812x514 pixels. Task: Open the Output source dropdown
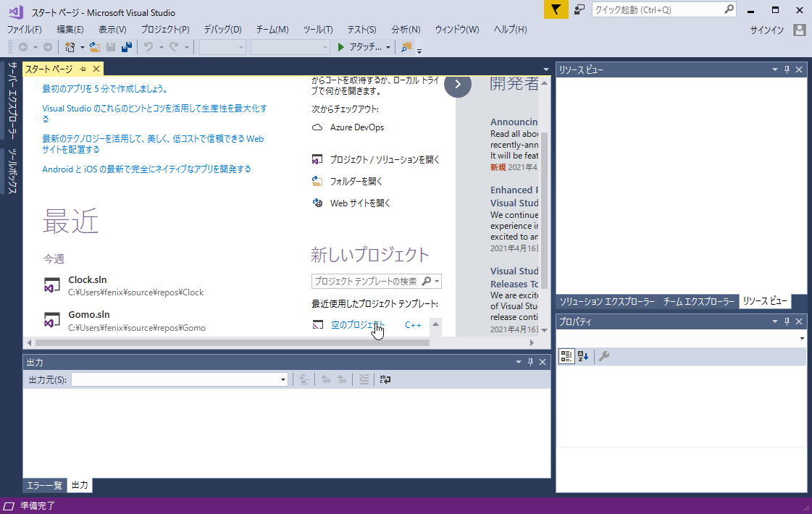(x=282, y=379)
